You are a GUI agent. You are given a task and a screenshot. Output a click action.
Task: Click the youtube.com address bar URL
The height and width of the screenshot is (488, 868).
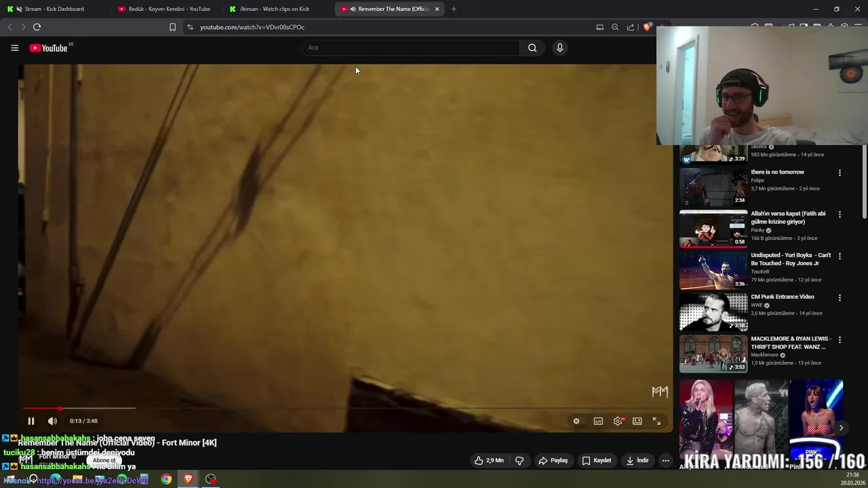[252, 27]
